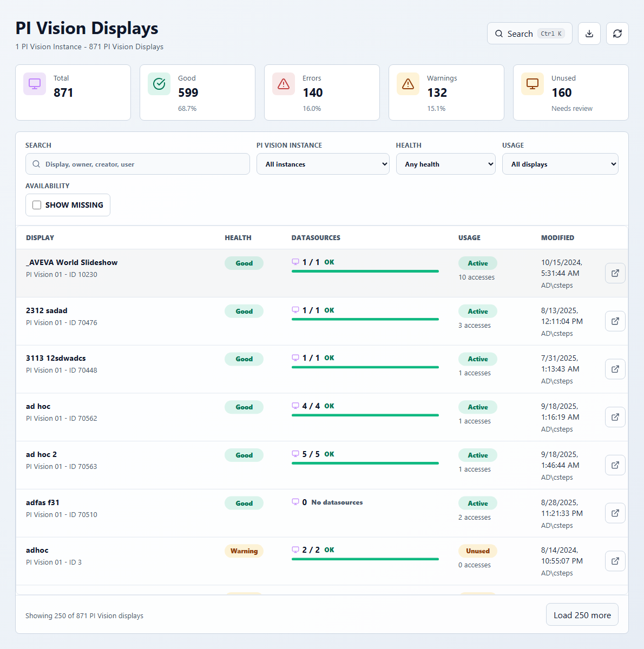Click the 0 accesses text
The height and width of the screenshot is (649, 644).
pos(475,565)
